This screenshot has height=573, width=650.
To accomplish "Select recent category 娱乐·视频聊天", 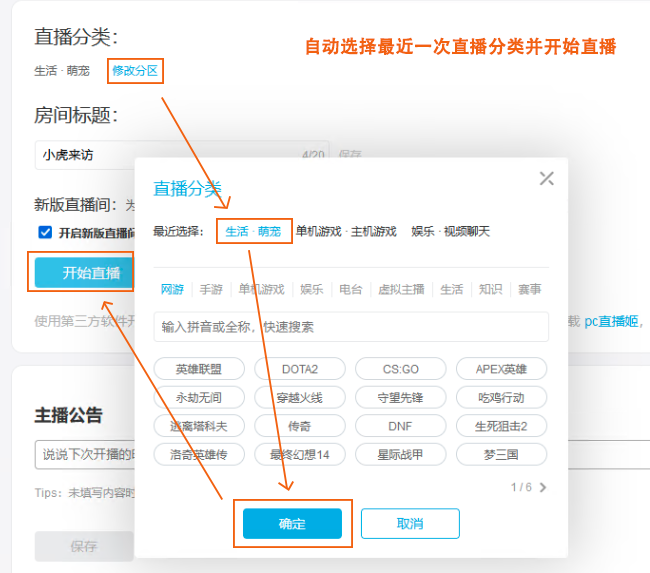I will [x=451, y=231].
